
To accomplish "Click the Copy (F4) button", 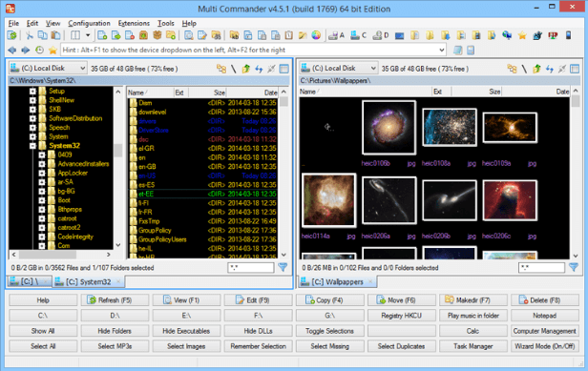I will pos(329,300).
